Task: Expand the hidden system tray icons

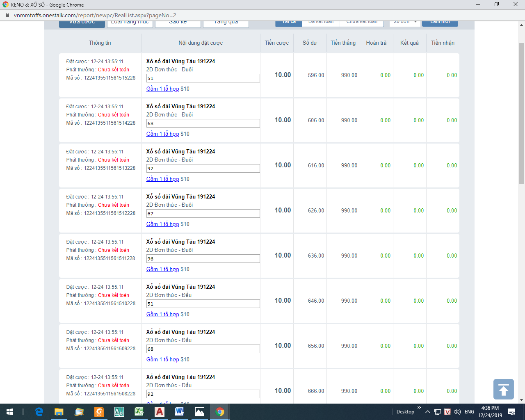Action: (x=427, y=412)
